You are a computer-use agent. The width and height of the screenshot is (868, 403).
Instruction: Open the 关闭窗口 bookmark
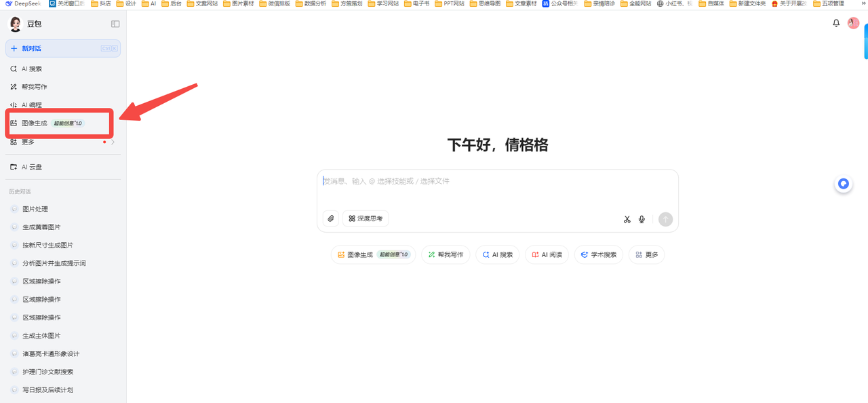tap(67, 3)
